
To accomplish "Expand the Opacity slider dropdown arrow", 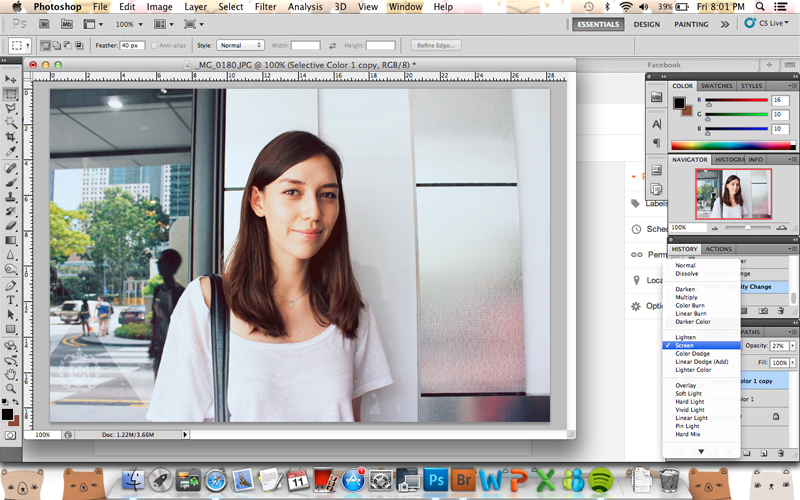I will click(792, 345).
